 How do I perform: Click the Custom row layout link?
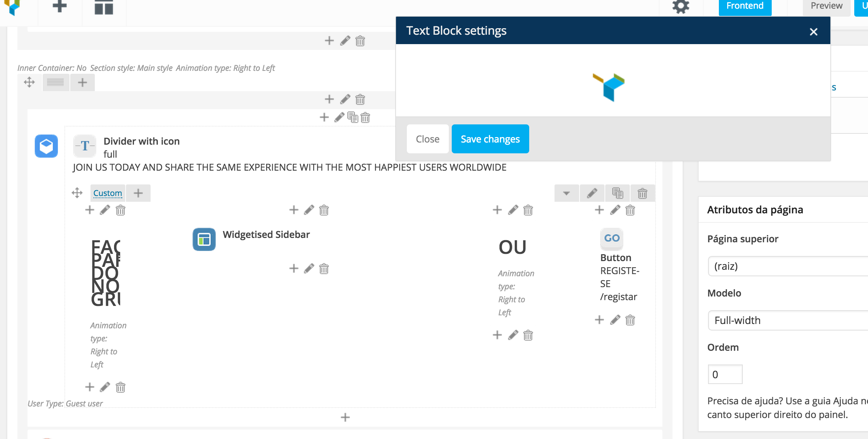click(108, 193)
